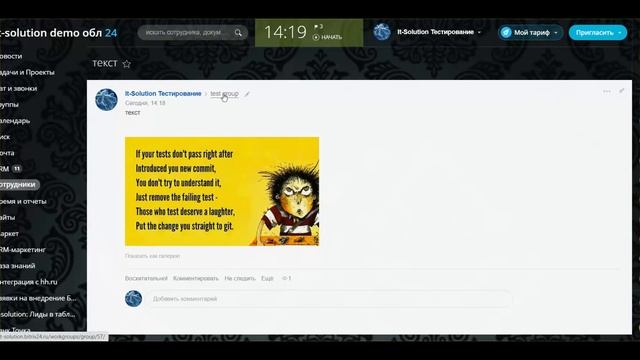Open the programming joke image attachment
This screenshot has height=360, width=640.
click(222, 191)
